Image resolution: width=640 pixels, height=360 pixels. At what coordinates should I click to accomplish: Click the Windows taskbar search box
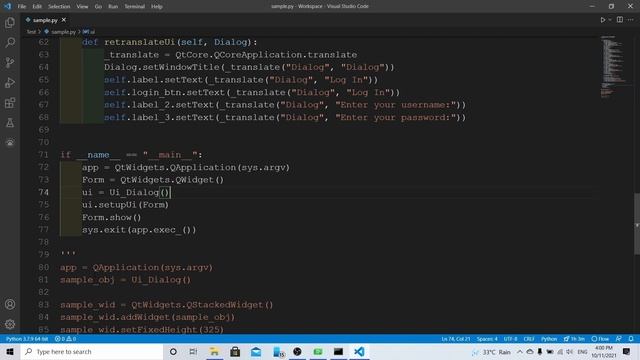pos(91,351)
